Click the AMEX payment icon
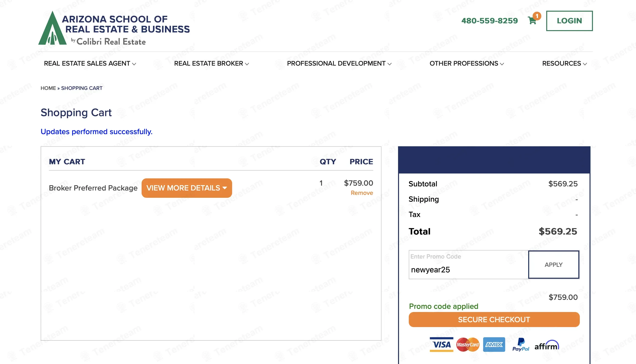This screenshot has height=364, width=636. click(x=494, y=345)
